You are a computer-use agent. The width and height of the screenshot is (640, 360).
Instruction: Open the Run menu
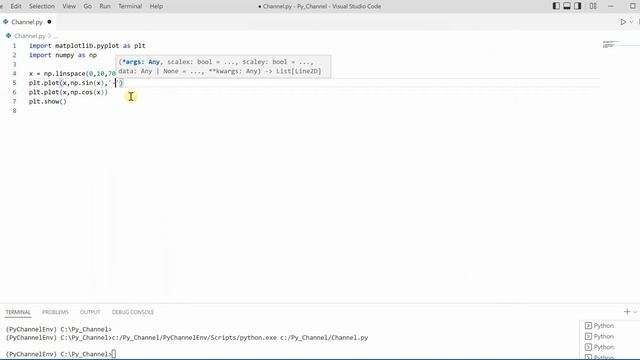[x=105, y=6]
